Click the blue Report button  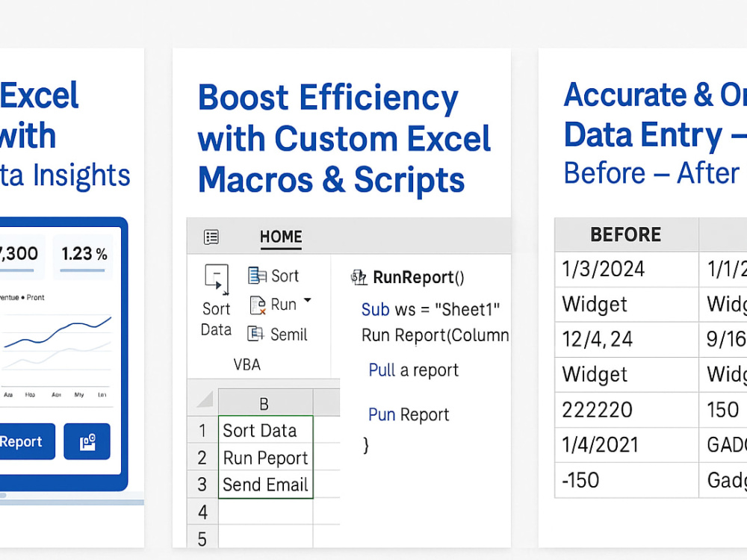tap(25, 441)
